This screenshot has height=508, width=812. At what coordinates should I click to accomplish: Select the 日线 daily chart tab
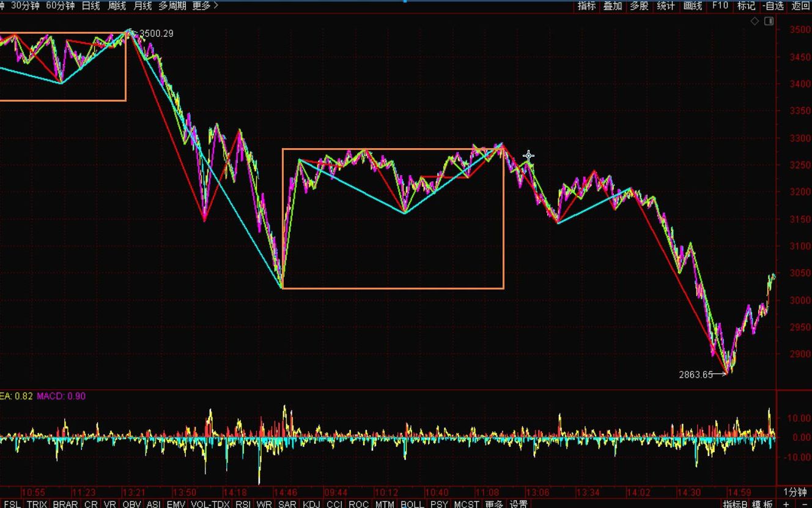[90, 6]
